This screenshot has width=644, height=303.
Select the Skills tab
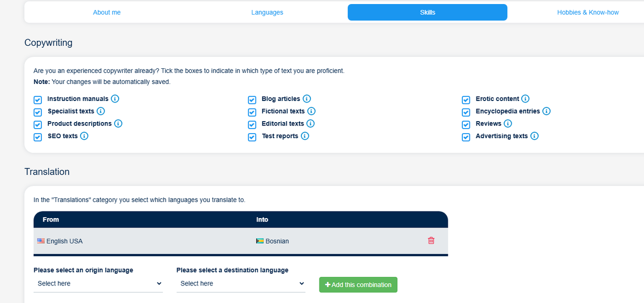click(x=428, y=13)
